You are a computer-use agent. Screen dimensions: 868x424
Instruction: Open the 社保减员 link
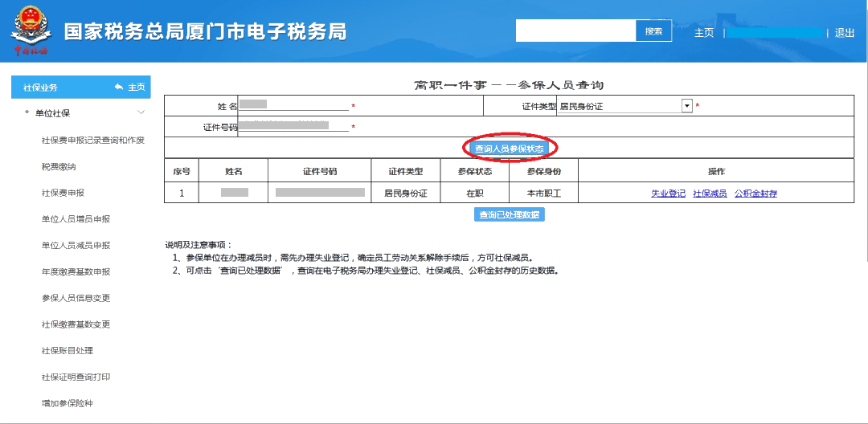(710, 194)
